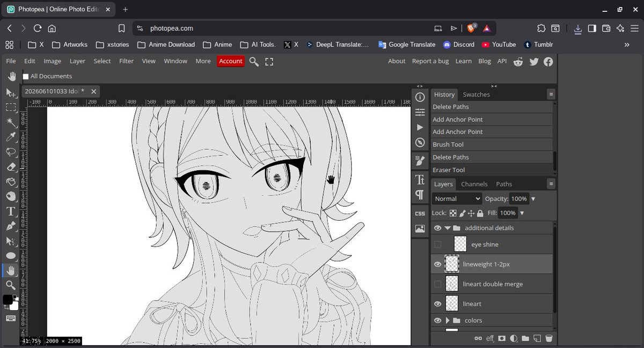Image resolution: width=644 pixels, height=348 pixels.
Task: Select the Ellipse shape tool
Action: tap(11, 256)
